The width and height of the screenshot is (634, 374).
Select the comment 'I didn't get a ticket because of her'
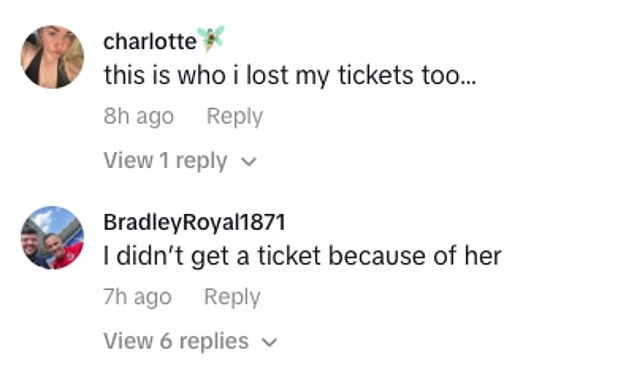pyautogui.click(x=302, y=256)
